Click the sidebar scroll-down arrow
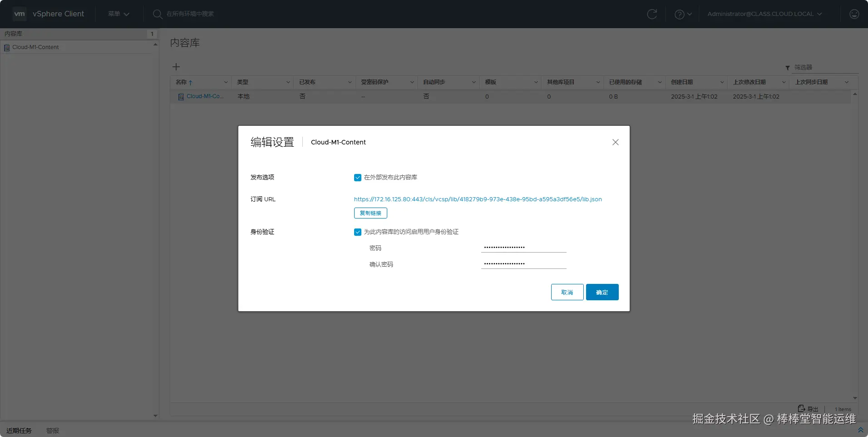The height and width of the screenshot is (437, 868). [x=155, y=416]
